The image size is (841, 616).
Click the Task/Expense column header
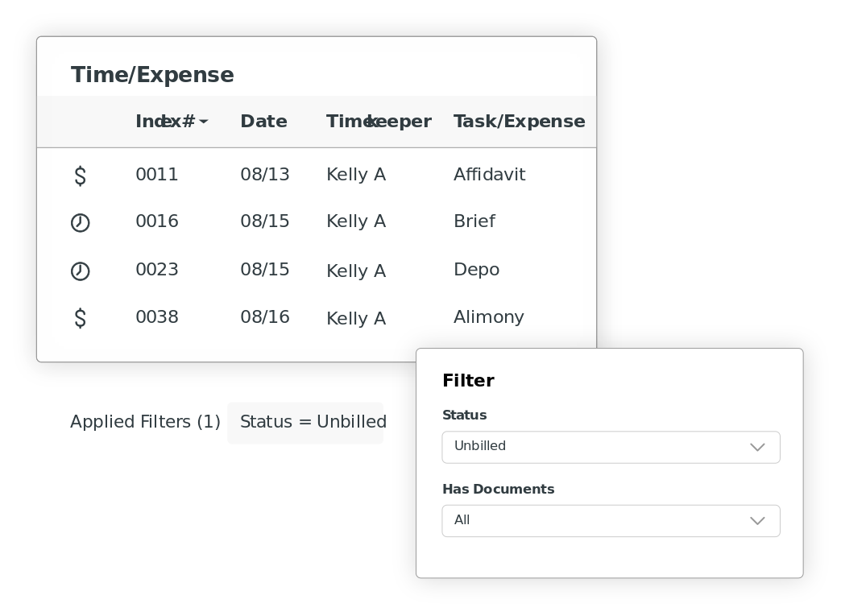pos(519,122)
